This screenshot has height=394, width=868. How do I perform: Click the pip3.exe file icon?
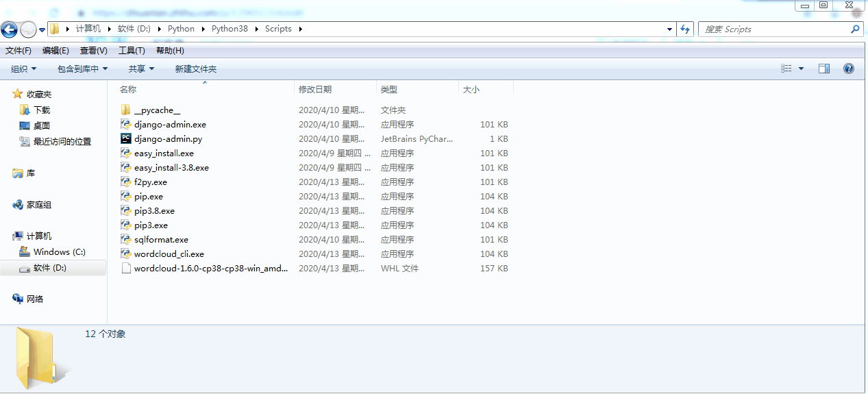126,225
